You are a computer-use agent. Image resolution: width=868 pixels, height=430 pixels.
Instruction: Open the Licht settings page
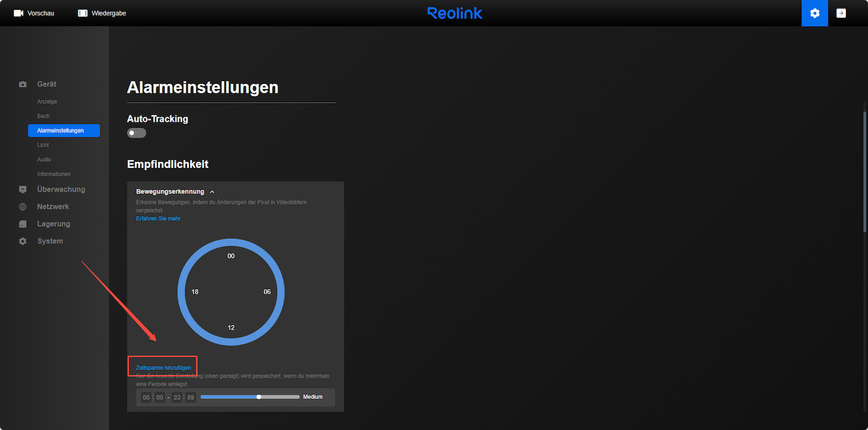pos(43,145)
